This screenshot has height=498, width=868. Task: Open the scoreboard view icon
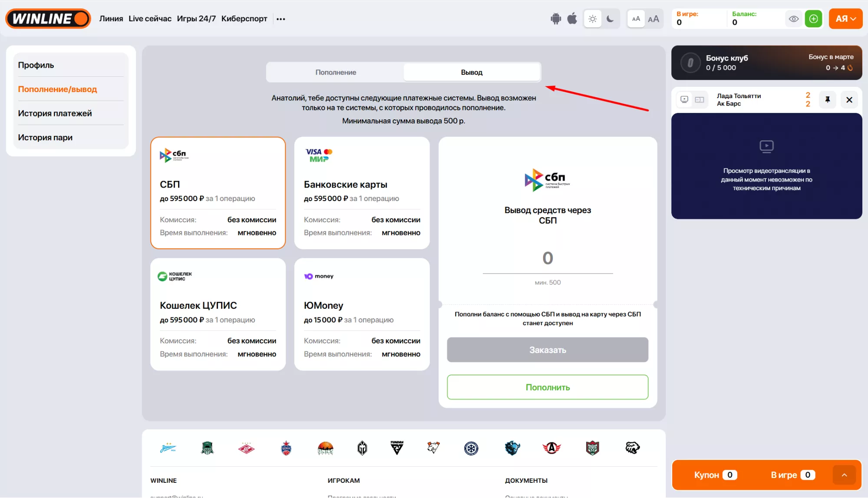click(x=700, y=99)
